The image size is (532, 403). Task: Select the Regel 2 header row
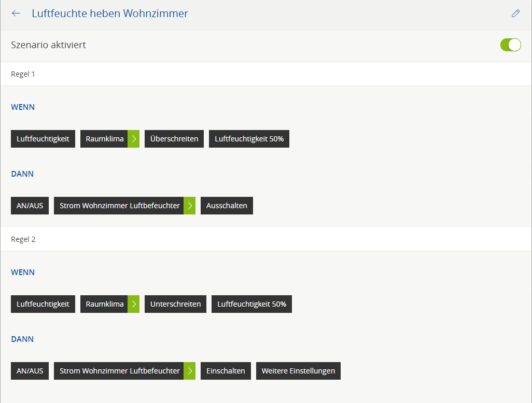pos(266,239)
